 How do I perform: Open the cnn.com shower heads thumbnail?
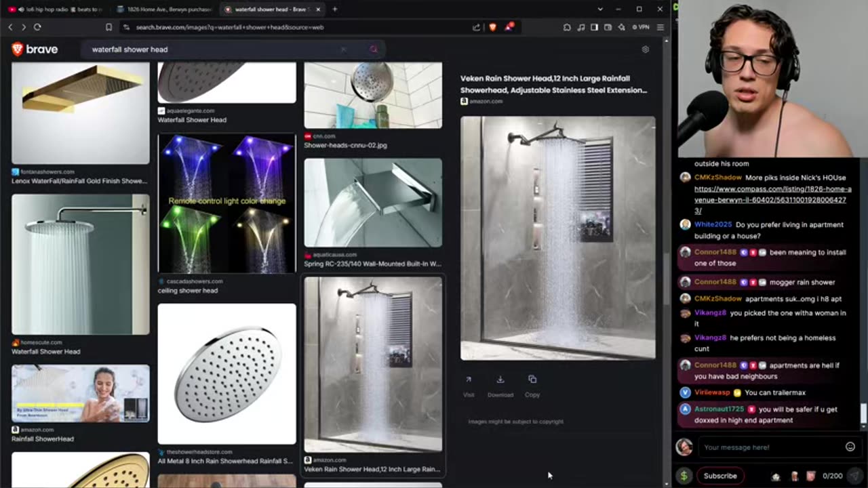[373, 95]
